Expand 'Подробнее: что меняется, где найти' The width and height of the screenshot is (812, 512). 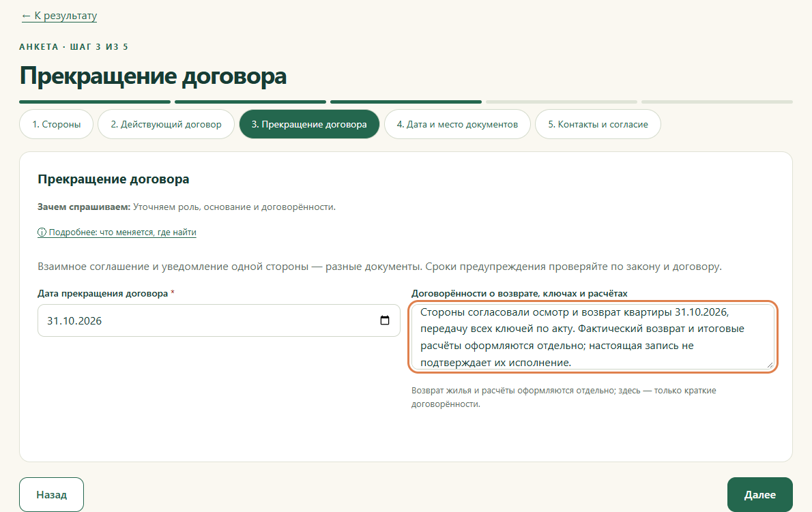point(117,232)
